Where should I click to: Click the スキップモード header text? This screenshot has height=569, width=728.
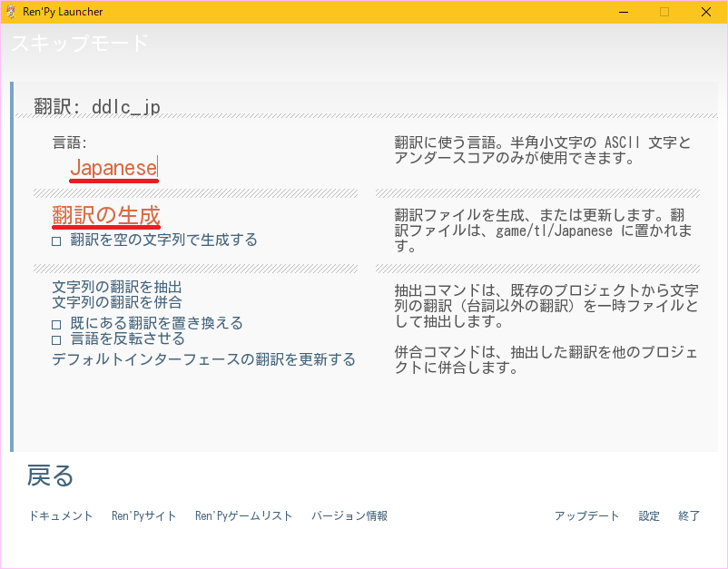tap(80, 44)
